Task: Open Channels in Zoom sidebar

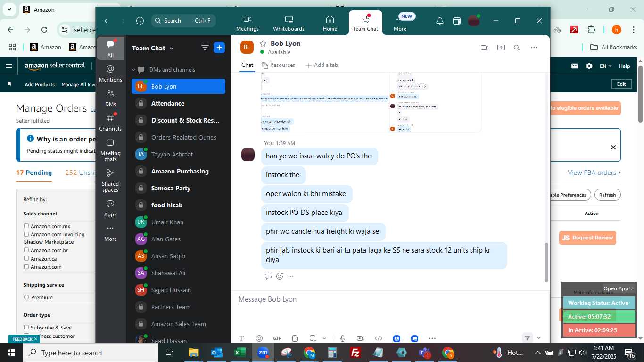Action: click(x=110, y=122)
